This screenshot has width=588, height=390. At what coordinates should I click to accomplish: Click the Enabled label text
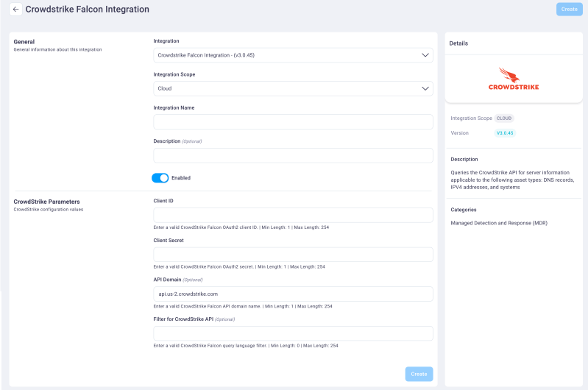(x=181, y=177)
